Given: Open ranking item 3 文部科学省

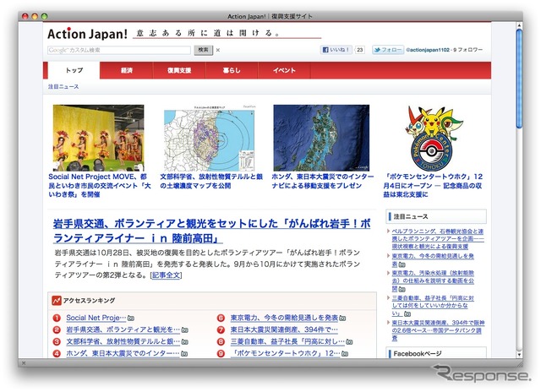Looking at the screenshot, I should pos(123,341).
